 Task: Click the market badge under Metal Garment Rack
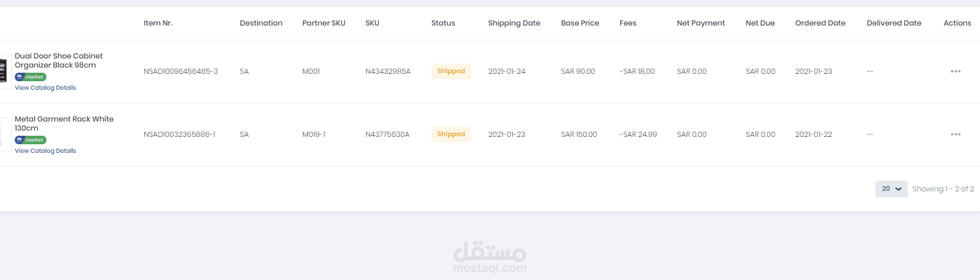click(31, 140)
